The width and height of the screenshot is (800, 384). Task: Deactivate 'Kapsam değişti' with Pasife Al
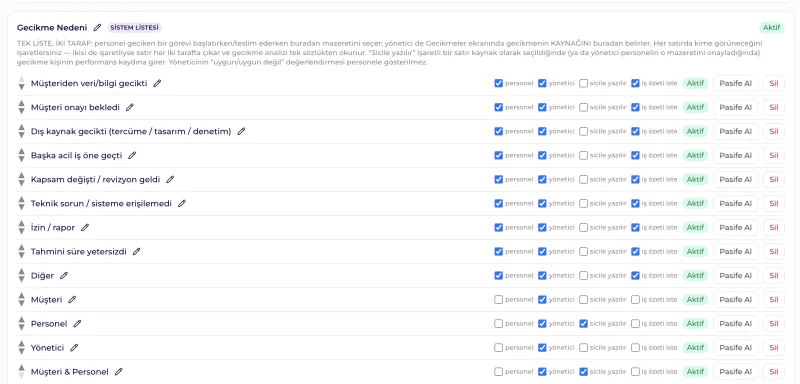tap(735, 179)
